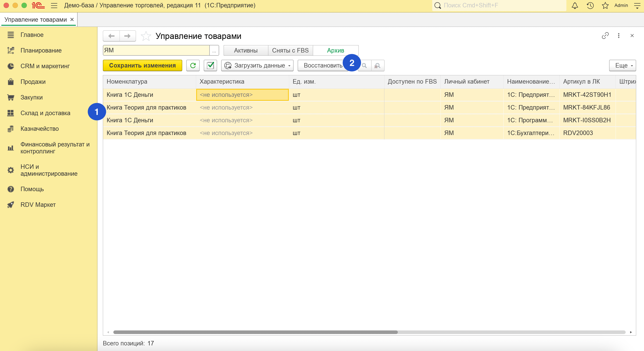Open the hamburger main menu icon
Image resolution: width=644 pixels, height=351 pixels.
54,6
